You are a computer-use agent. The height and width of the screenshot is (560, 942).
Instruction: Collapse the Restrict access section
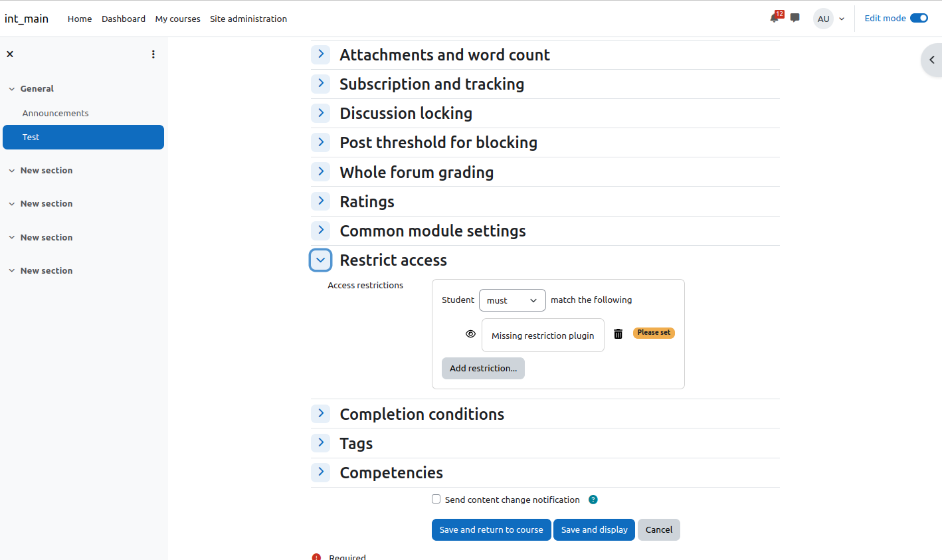point(321,260)
